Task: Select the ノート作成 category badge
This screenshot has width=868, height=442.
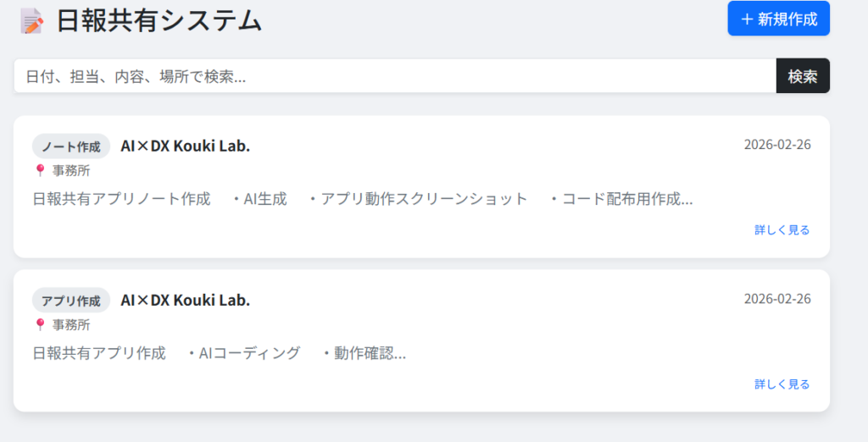Action: coord(71,146)
